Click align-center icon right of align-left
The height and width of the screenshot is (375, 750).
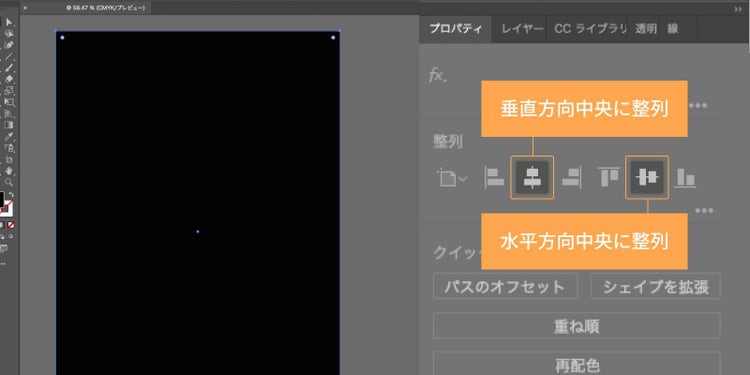(x=532, y=177)
